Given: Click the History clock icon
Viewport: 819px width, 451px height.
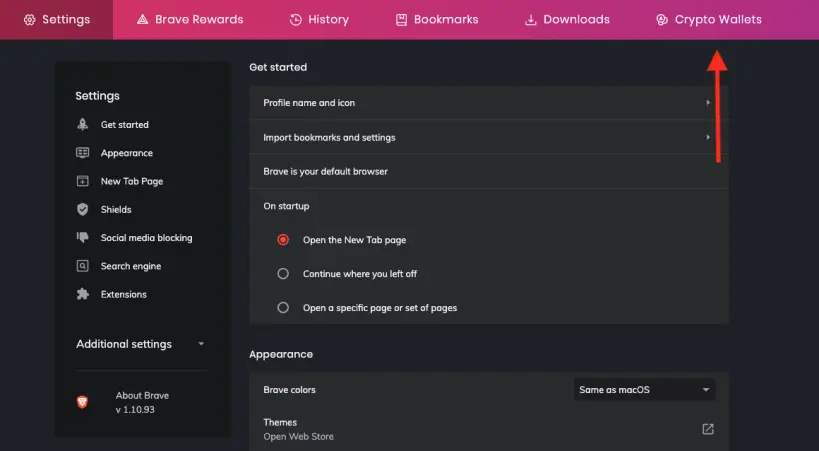Looking at the screenshot, I should pos(296,20).
